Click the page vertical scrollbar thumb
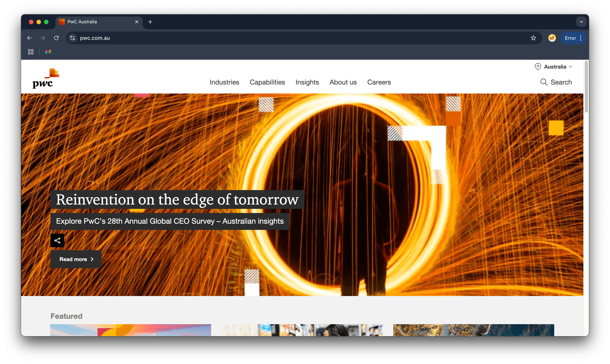 tap(586, 87)
